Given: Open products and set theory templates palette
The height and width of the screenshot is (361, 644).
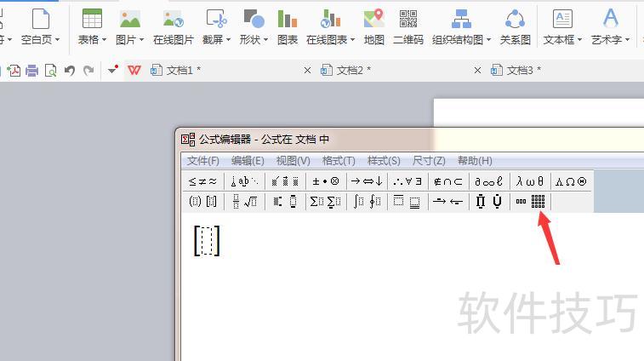Looking at the screenshot, I should pyautogui.click(x=489, y=202).
